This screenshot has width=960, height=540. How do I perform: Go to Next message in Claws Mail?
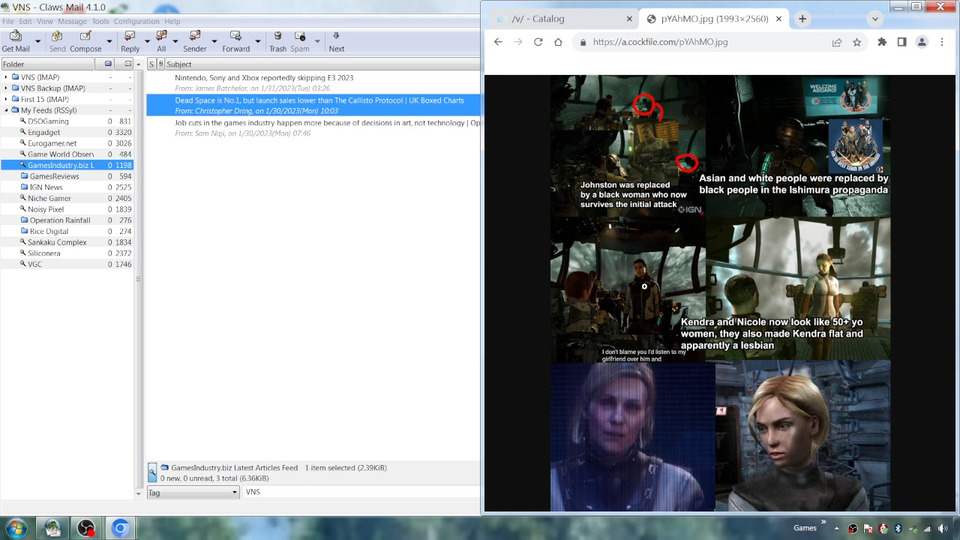pos(336,41)
